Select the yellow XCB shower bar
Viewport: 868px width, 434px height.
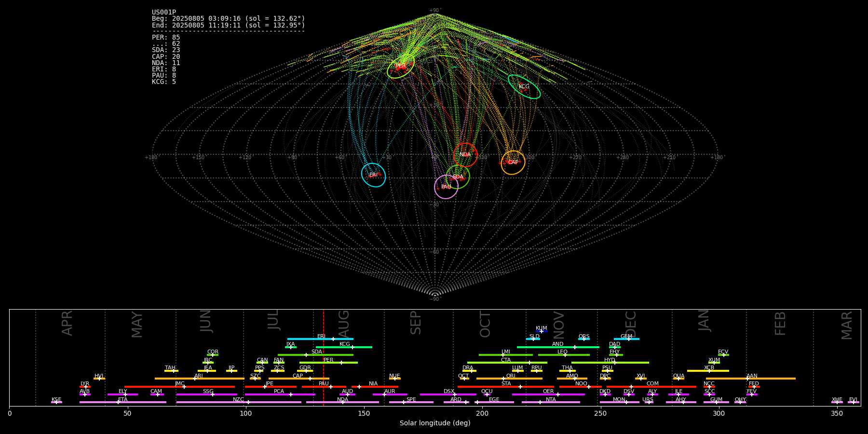click(x=708, y=371)
